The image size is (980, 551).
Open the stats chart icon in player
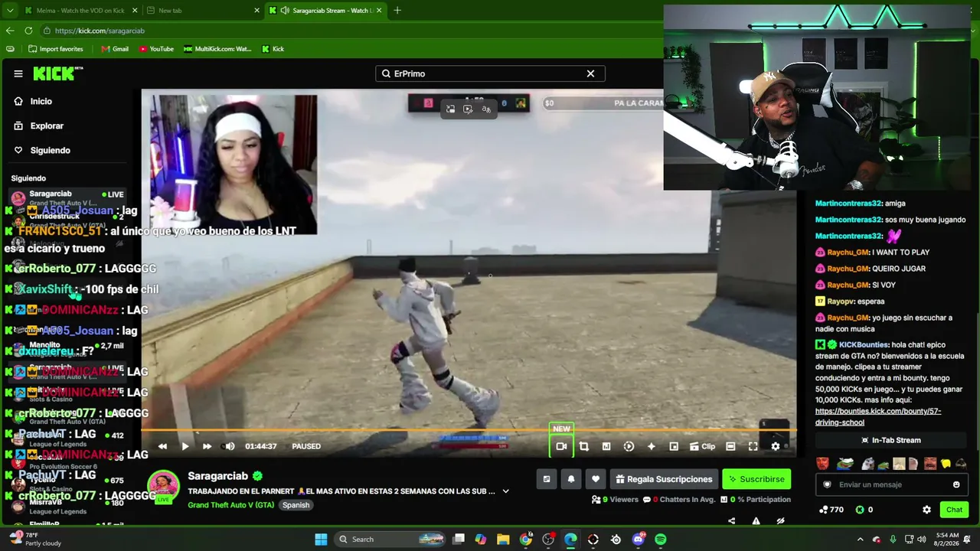pos(606,446)
